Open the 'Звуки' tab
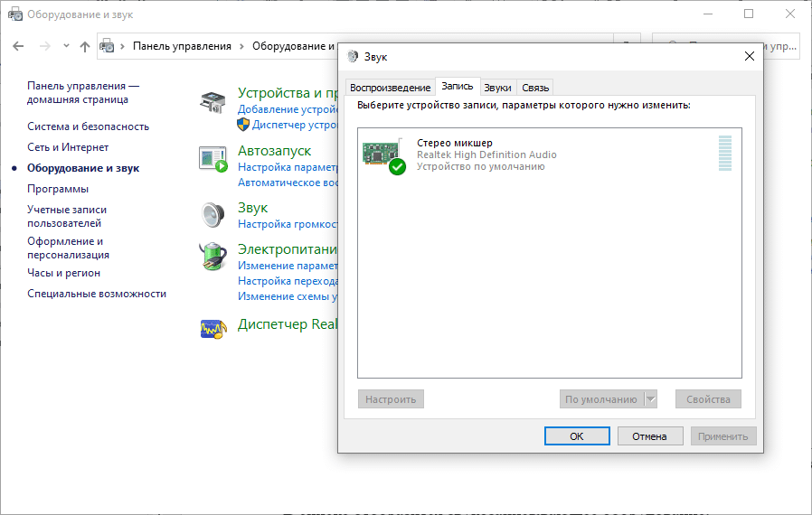The image size is (812, 515). tap(497, 88)
